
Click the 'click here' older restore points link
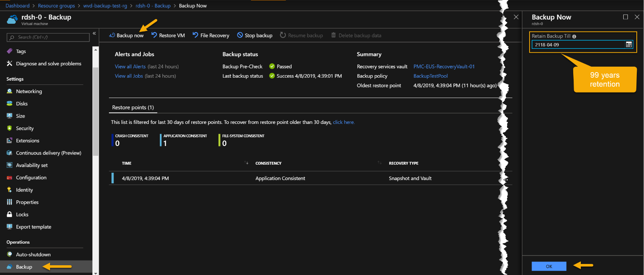[344, 122]
